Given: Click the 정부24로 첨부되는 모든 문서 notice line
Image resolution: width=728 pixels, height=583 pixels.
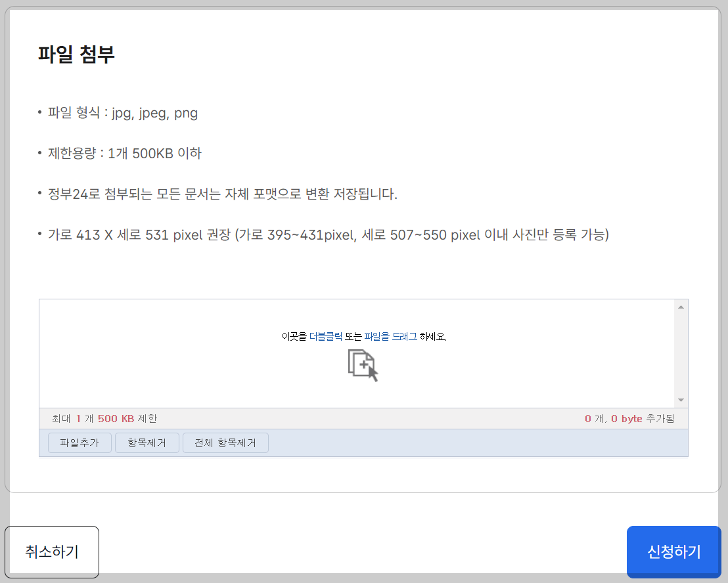Looking at the screenshot, I should [x=223, y=194].
